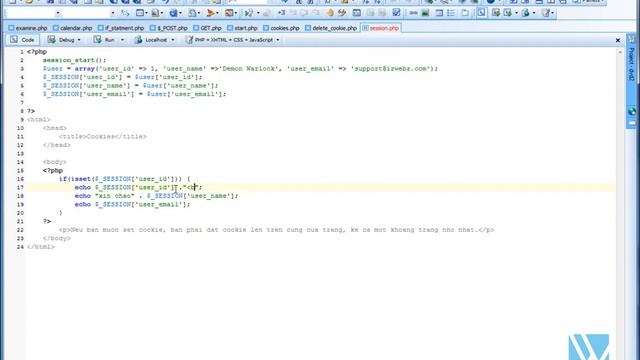The width and height of the screenshot is (640, 360).
Task: Open the examine.php tab
Action: coord(28,28)
